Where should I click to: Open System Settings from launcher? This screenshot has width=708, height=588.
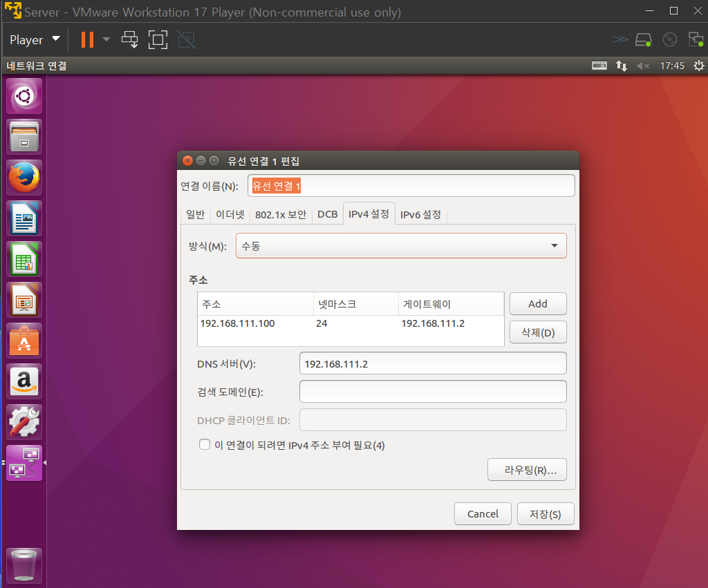coord(24,422)
